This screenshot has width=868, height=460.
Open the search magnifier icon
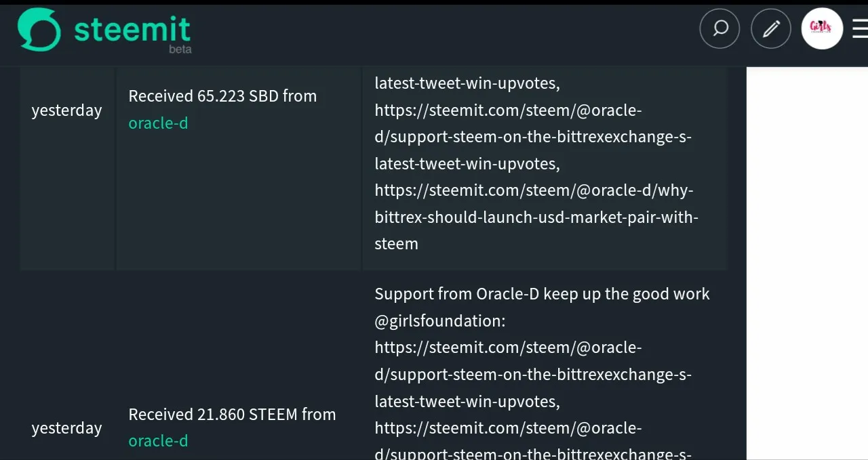[719, 28]
